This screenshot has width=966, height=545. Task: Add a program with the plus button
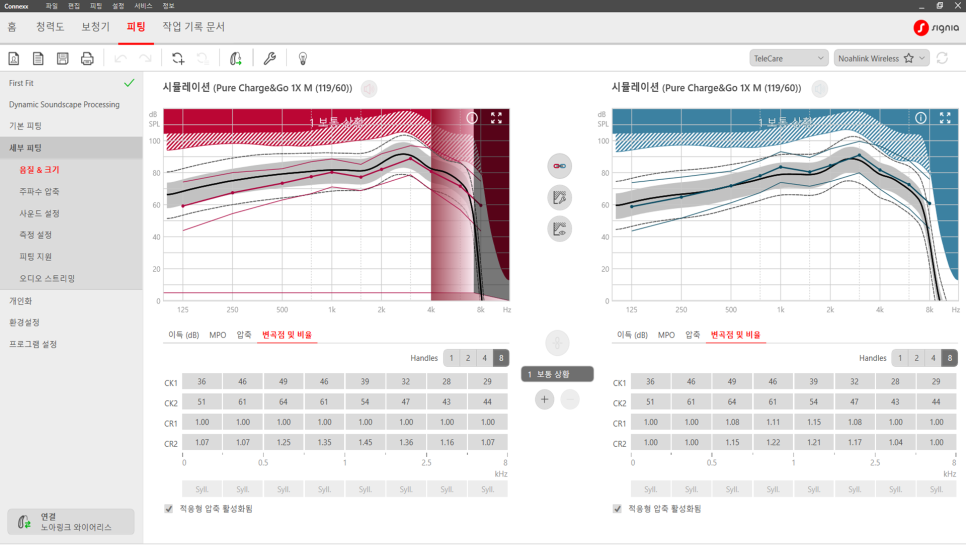click(x=544, y=399)
